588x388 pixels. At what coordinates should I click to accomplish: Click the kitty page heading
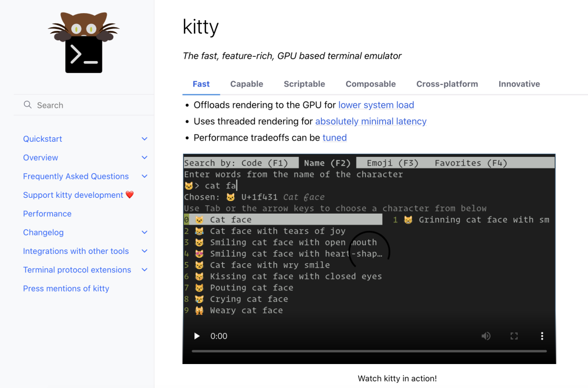coord(200,27)
